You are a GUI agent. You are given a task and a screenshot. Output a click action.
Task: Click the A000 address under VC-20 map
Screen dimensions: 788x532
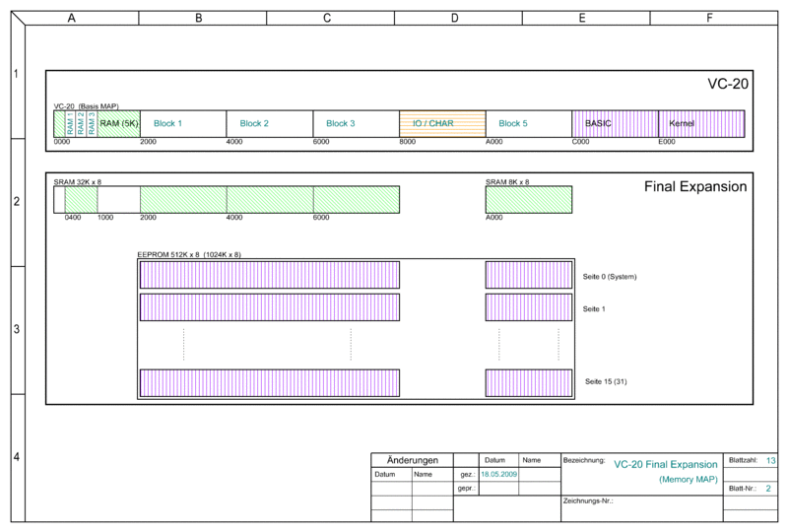pyautogui.click(x=494, y=143)
